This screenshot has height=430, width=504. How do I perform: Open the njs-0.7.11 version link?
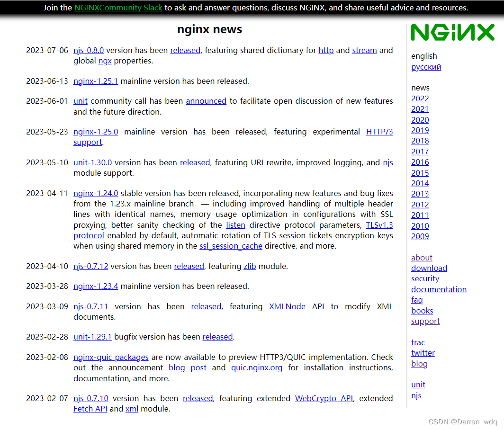[x=90, y=307]
